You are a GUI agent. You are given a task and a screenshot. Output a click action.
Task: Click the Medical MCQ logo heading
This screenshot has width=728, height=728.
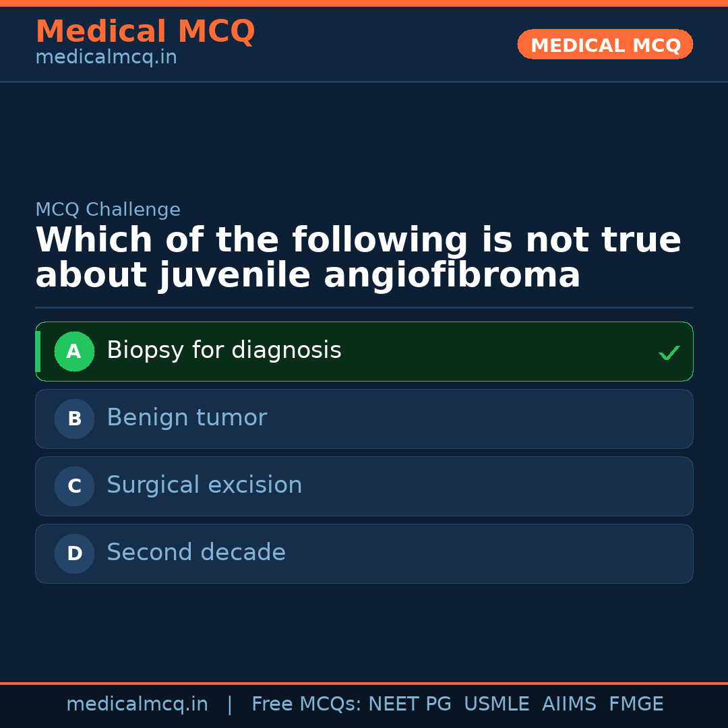[145, 31]
